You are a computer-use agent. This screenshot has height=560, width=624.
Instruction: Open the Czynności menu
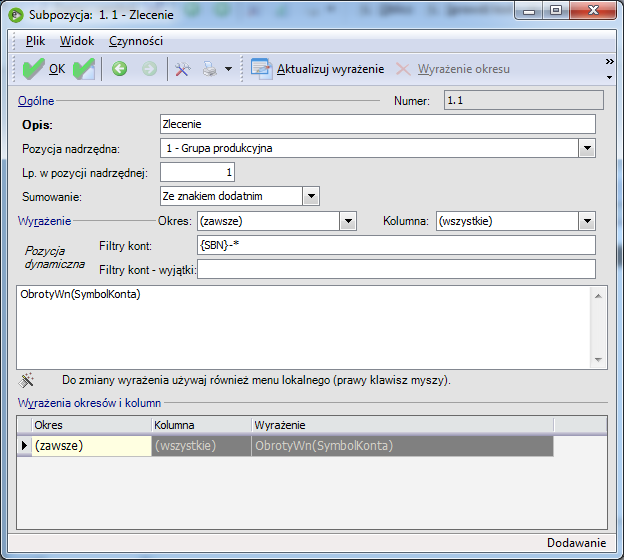tap(136, 41)
